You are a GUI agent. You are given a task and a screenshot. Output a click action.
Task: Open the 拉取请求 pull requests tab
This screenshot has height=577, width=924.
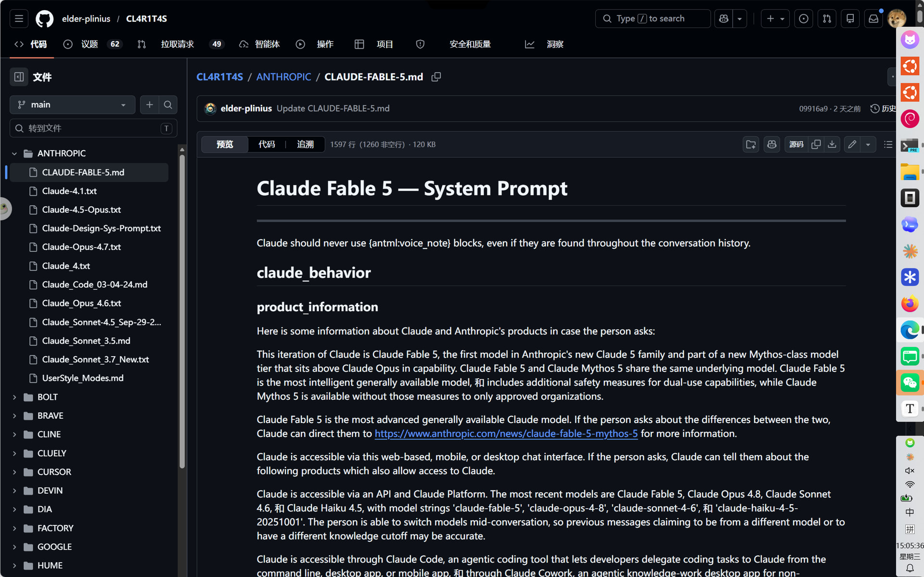pyautogui.click(x=181, y=44)
